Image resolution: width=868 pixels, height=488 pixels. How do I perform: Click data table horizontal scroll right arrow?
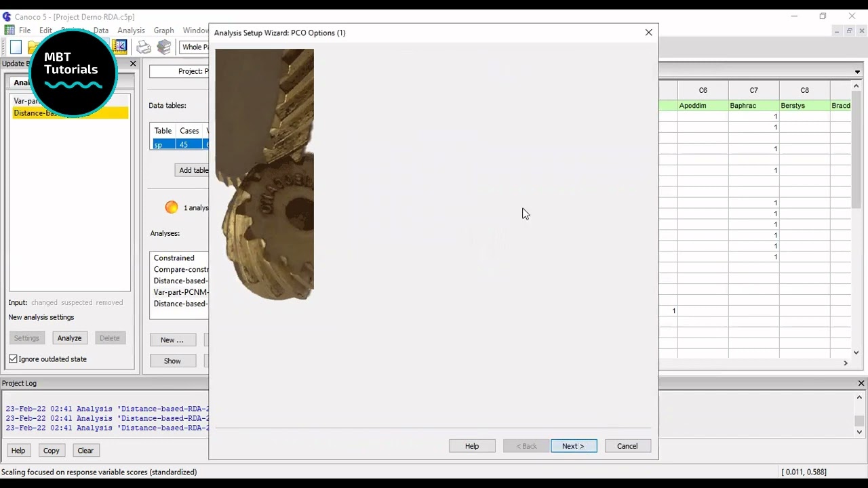click(846, 363)
